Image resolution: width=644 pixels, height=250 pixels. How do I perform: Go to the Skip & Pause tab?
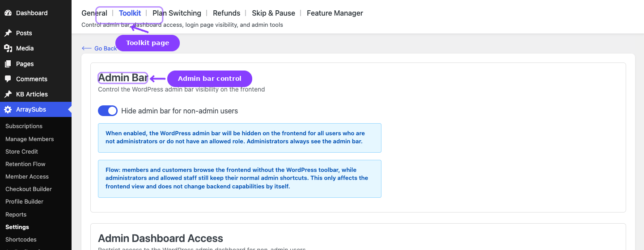[273, 13]
